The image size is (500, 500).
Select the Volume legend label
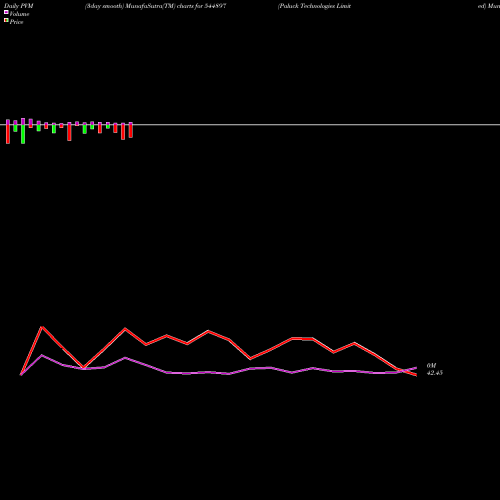[x=19, y=14]
